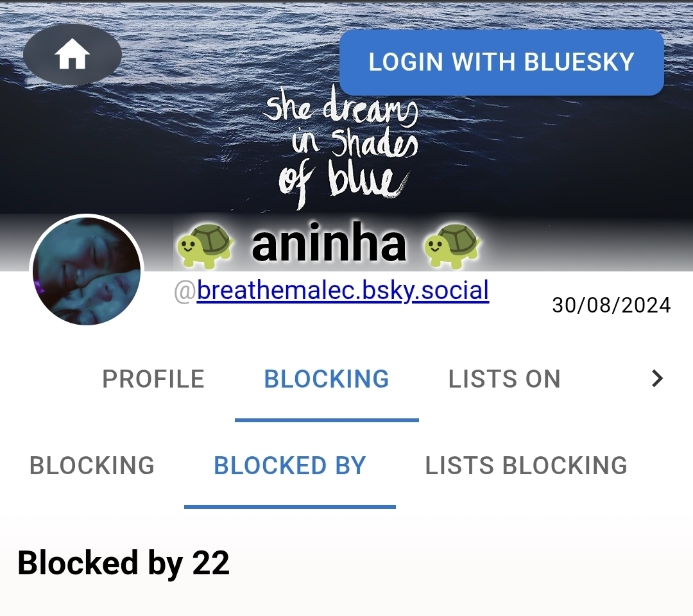Go to the home page icon
The width and height of the screenshot is (693, 616).
coord(72,55)
